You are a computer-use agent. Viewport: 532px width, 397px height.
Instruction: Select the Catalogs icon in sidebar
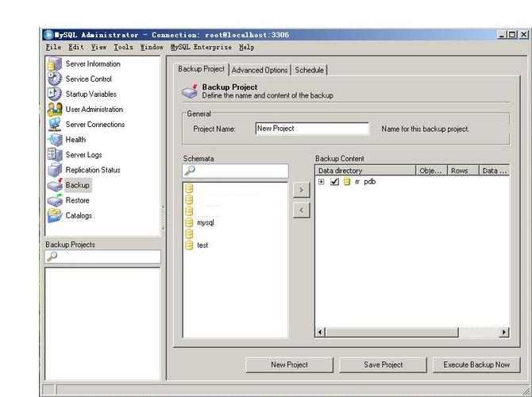[x=54, y=215]
